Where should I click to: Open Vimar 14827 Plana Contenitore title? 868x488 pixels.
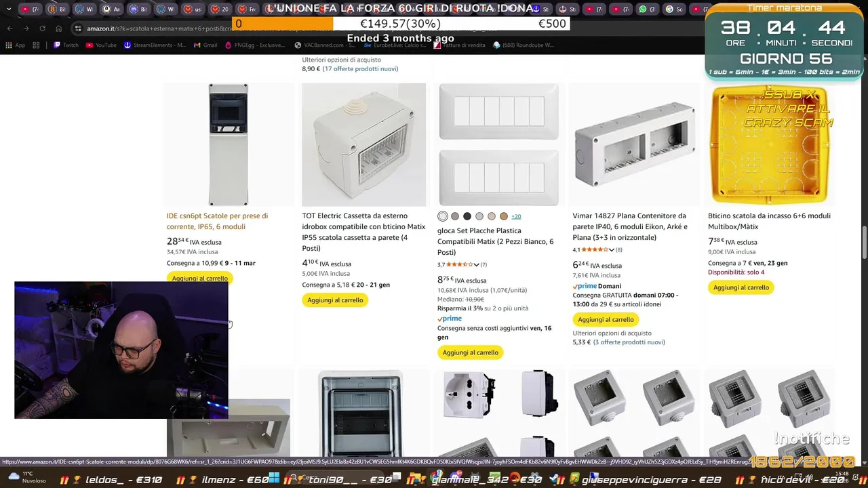point(630,226)
